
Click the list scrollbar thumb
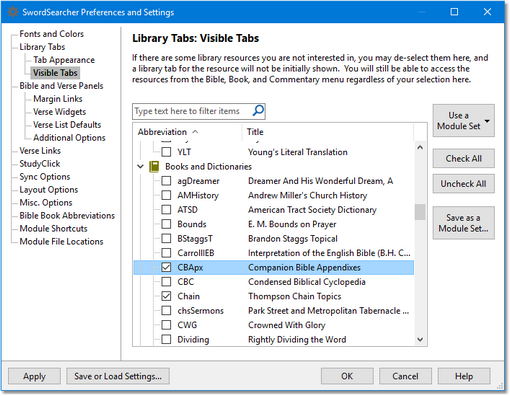pos(420,212)
